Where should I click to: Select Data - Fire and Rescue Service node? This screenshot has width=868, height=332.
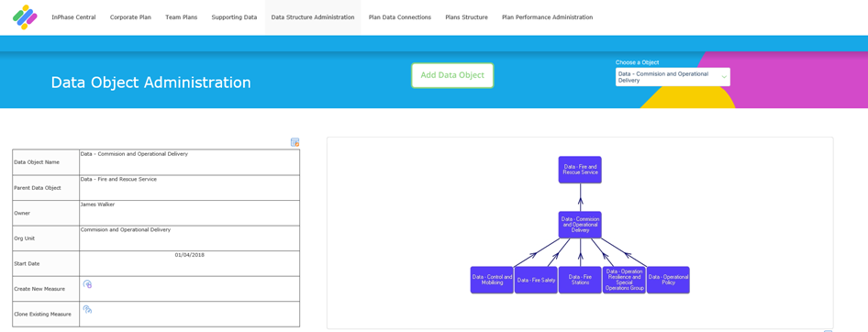click(580, 170)
